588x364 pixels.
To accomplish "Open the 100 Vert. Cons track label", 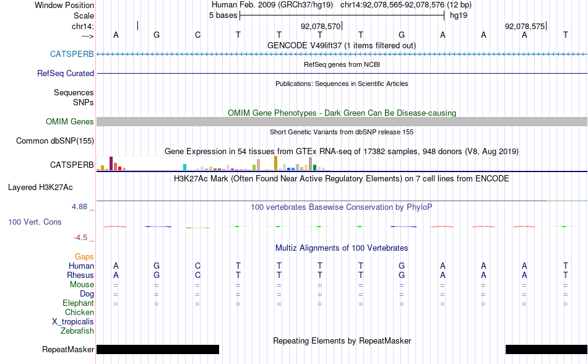I will point(35,222).
